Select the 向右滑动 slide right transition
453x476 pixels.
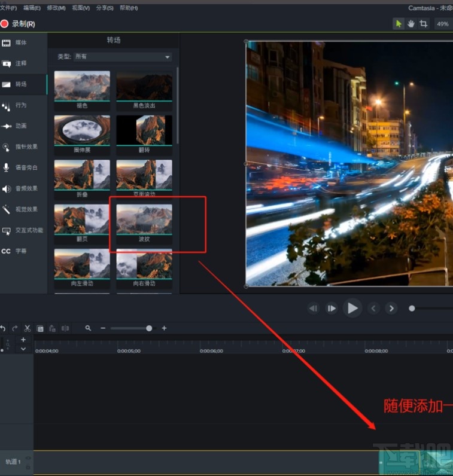point(144,268)
